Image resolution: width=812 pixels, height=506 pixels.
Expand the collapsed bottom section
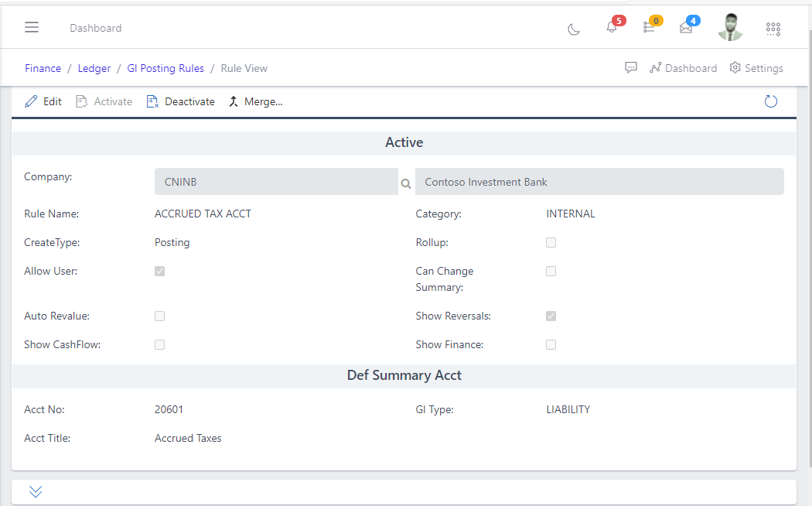(x=35, y=491)
